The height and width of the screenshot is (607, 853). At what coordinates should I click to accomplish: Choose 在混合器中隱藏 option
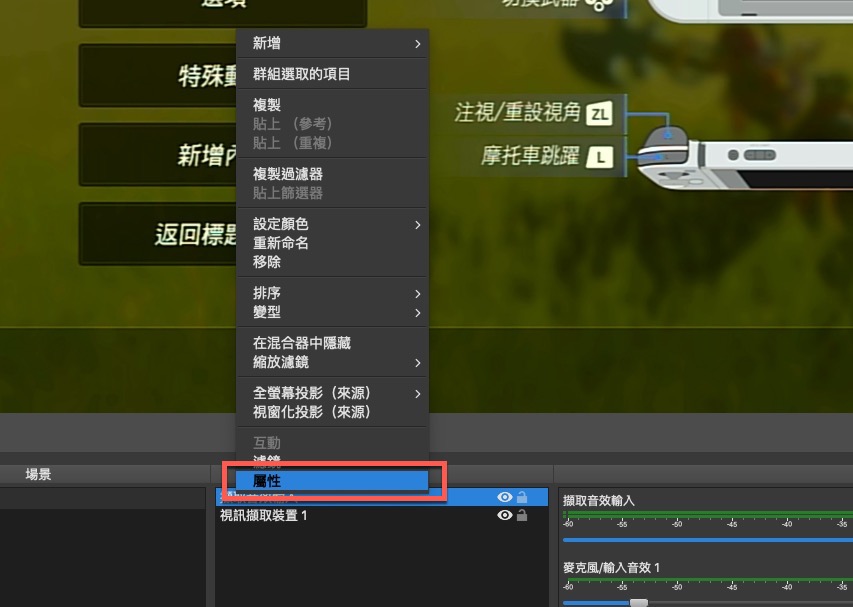[x=332, y=343]
